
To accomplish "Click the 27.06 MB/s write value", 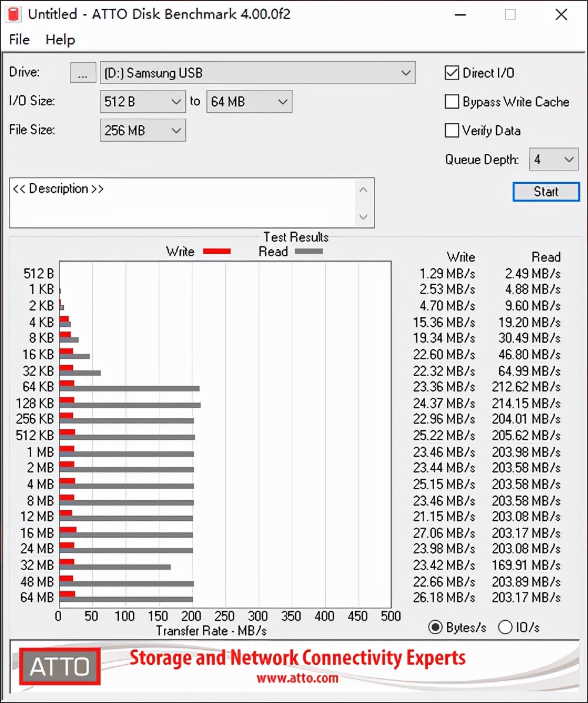I will coord(444,533).
